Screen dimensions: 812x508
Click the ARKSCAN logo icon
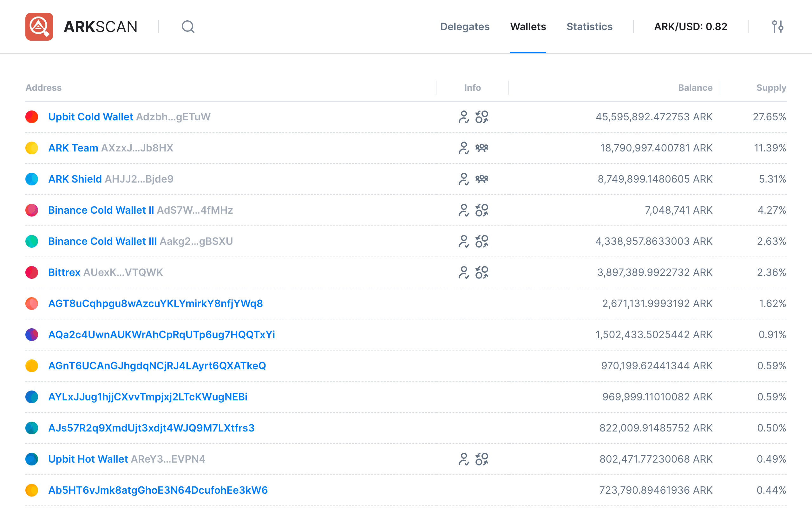[39, 27]
